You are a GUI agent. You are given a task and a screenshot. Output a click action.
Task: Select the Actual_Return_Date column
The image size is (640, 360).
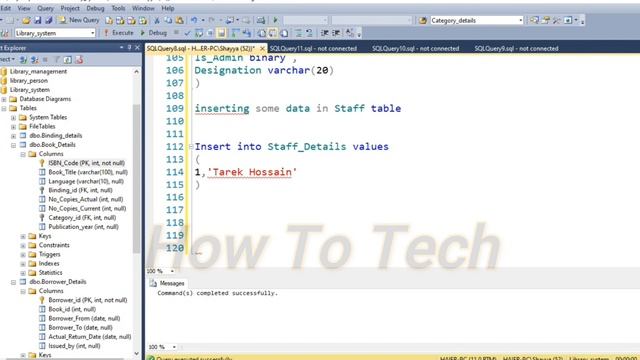tap(89, 337)
